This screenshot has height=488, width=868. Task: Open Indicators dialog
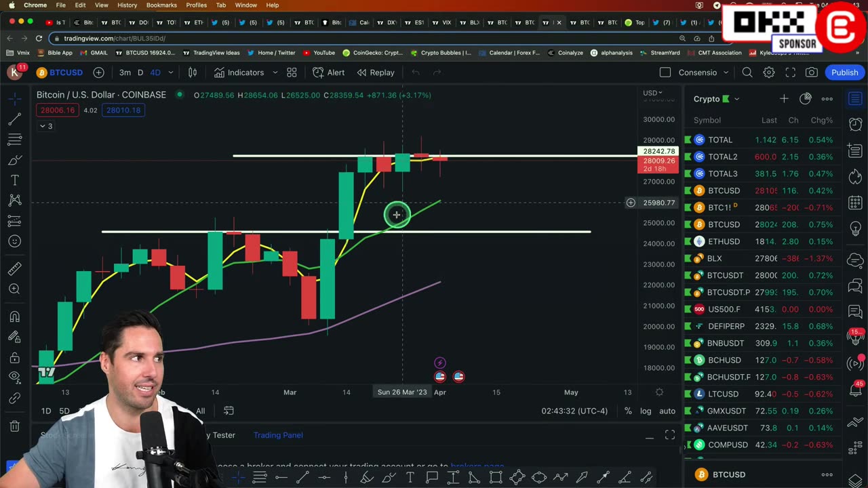tap(239, 73)
